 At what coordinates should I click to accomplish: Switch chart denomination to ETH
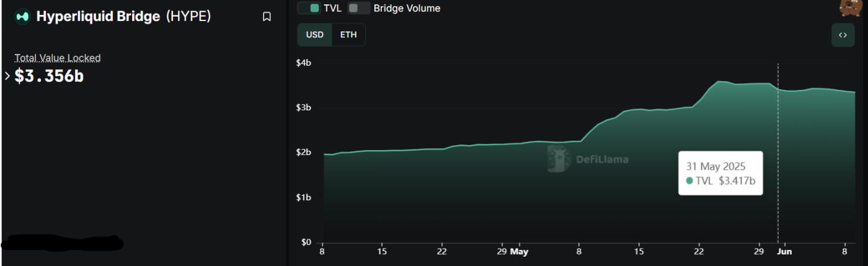[x=348, y=35]
